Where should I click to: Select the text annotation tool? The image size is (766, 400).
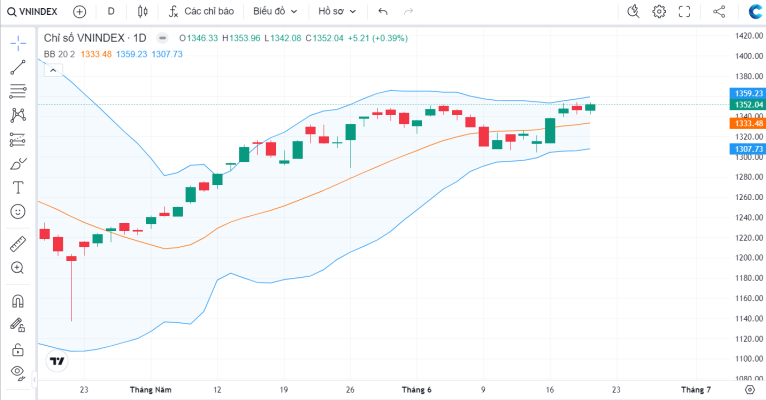(18, 188)
